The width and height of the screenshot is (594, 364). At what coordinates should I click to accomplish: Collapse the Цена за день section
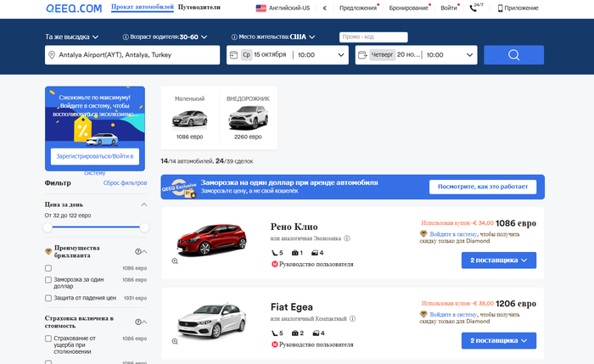click(144, 204)
